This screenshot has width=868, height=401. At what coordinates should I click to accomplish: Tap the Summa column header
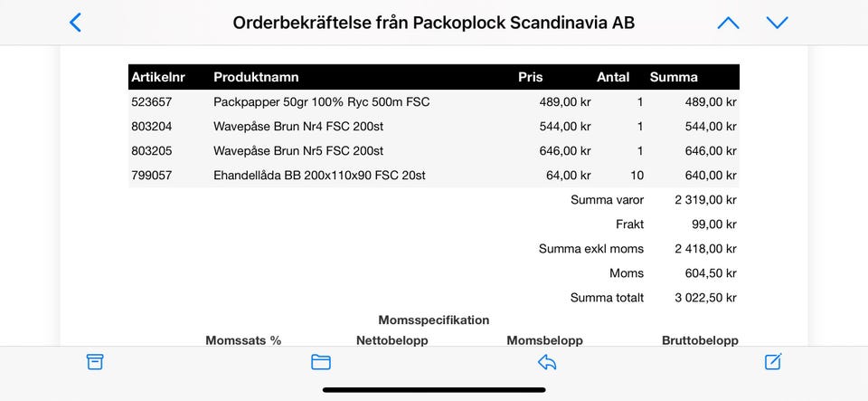[674, 77]
